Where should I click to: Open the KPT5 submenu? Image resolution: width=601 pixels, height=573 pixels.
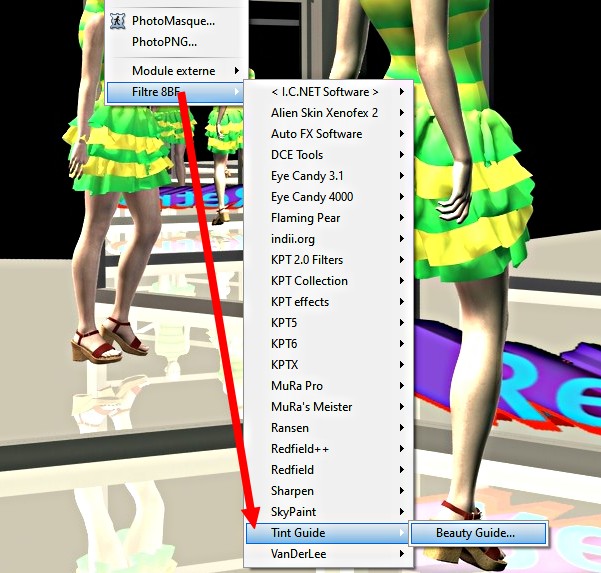[328, 323]
